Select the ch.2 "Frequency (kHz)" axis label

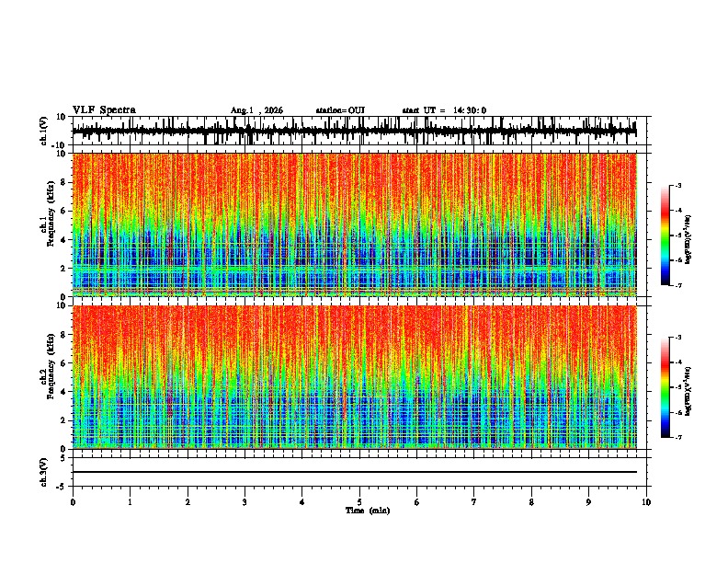tap(51, 366)
